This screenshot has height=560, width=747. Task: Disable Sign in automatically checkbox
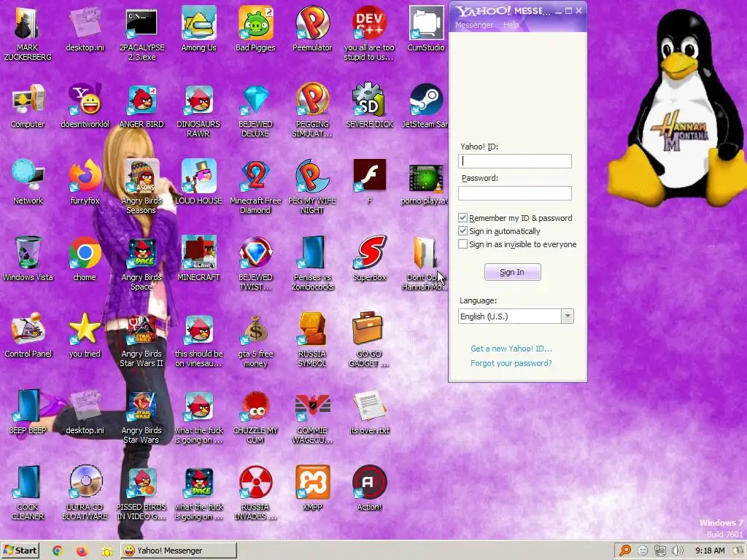(x=462, y=231)
